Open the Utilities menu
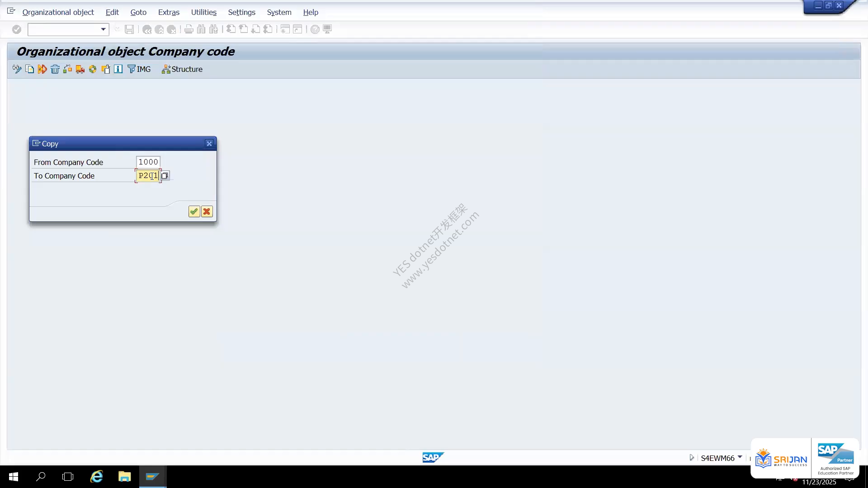 tap(204, 12)
